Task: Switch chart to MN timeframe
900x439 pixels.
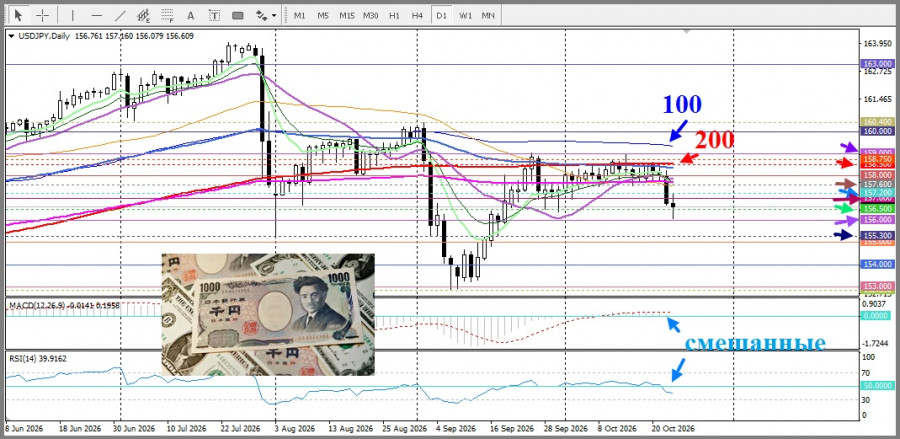Action: pyautogui.click(x=488, y=15)
